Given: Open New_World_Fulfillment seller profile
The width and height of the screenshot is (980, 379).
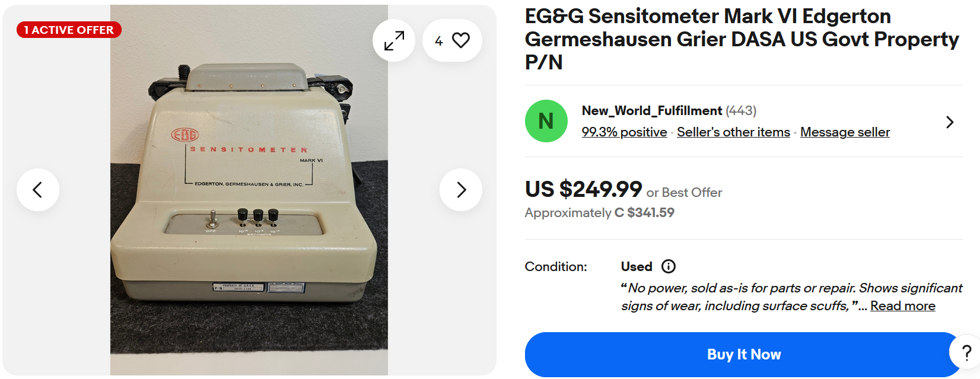Looking at the screenshot, I should [651, 111].
